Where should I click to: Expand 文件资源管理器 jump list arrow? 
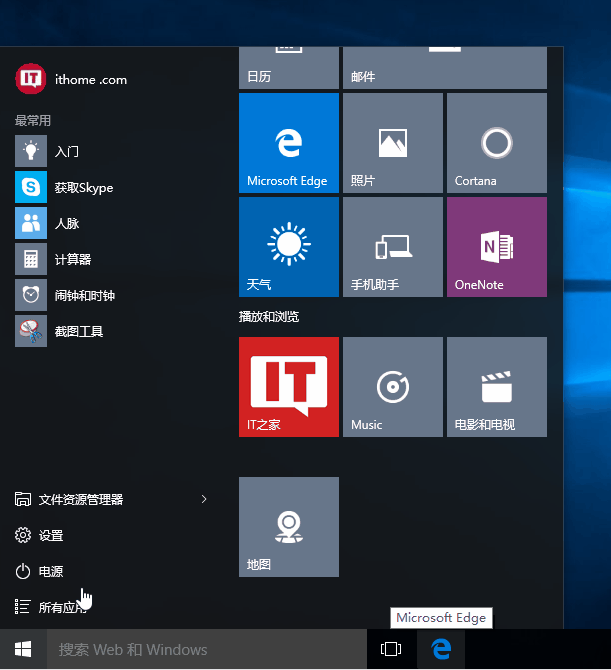tap(204, 499)
